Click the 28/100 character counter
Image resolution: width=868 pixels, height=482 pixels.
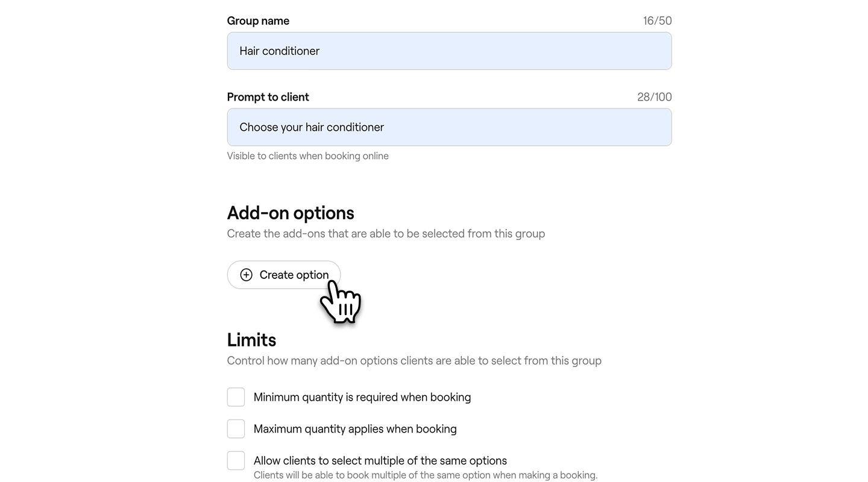[655, 97]
